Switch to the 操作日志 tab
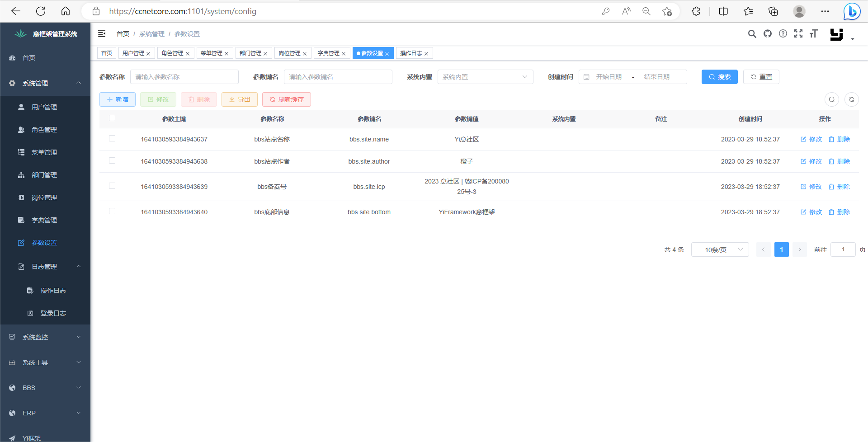Image resolution: width=868 pixels, height=442 pixels. [x=411, y=53]
